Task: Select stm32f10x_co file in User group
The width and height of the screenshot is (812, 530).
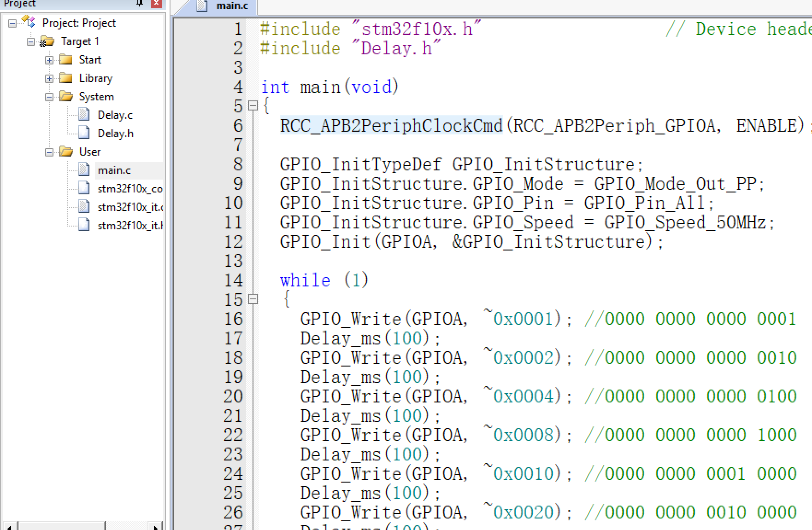Action: [x=130, y=189]
